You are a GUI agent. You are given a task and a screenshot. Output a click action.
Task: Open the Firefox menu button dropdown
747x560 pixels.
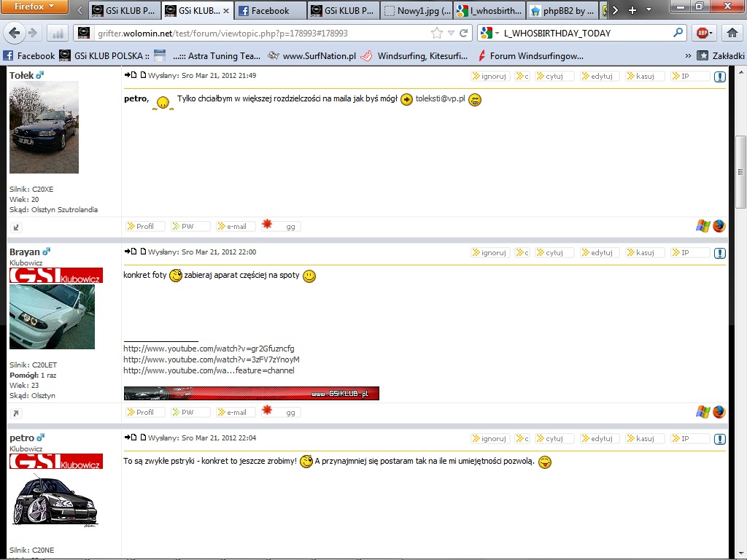click(34, 7)
